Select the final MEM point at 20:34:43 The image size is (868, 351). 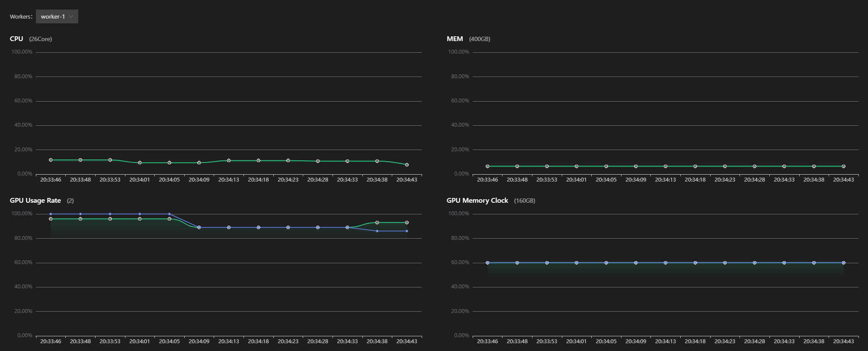pyautogui.click(x=843, y=166)
